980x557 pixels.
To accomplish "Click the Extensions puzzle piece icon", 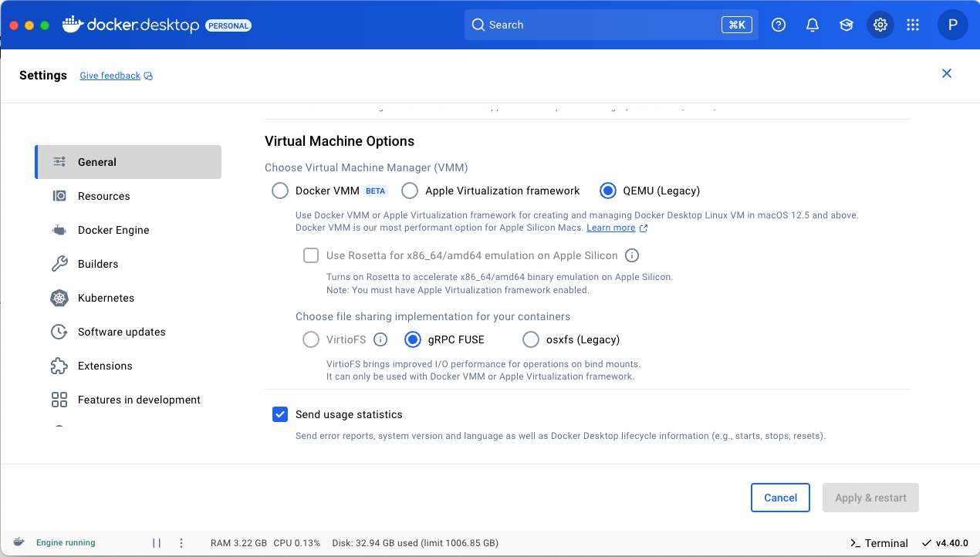I will [x=59, y=366].
